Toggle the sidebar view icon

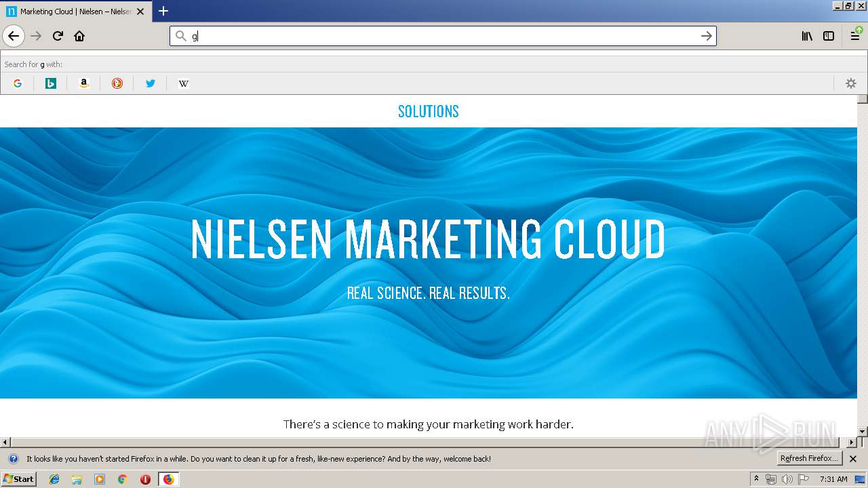[829, 36]
